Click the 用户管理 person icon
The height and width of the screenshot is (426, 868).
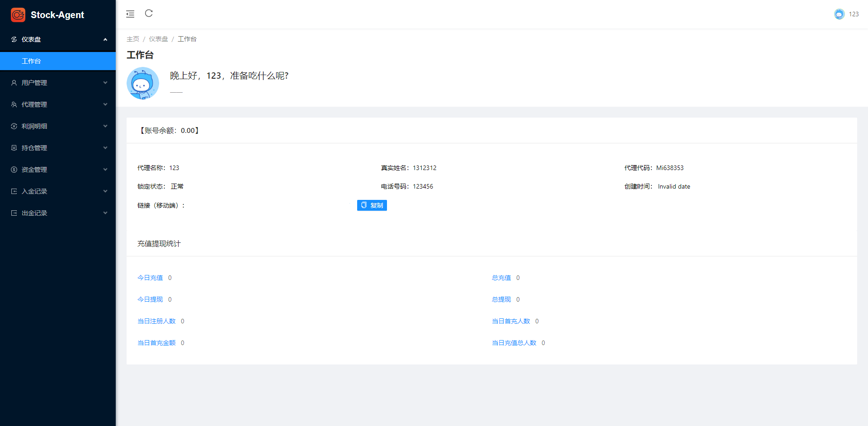click(x=14, y=83)
